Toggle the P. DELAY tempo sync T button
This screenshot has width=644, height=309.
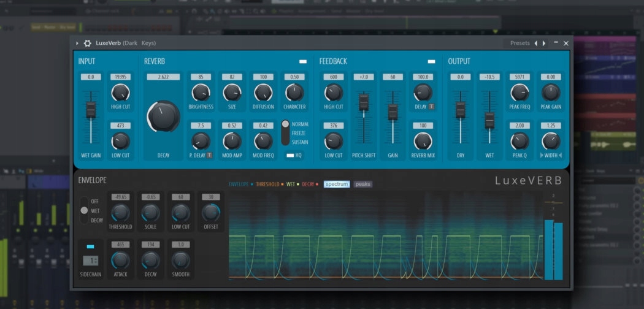click(210, 155)
